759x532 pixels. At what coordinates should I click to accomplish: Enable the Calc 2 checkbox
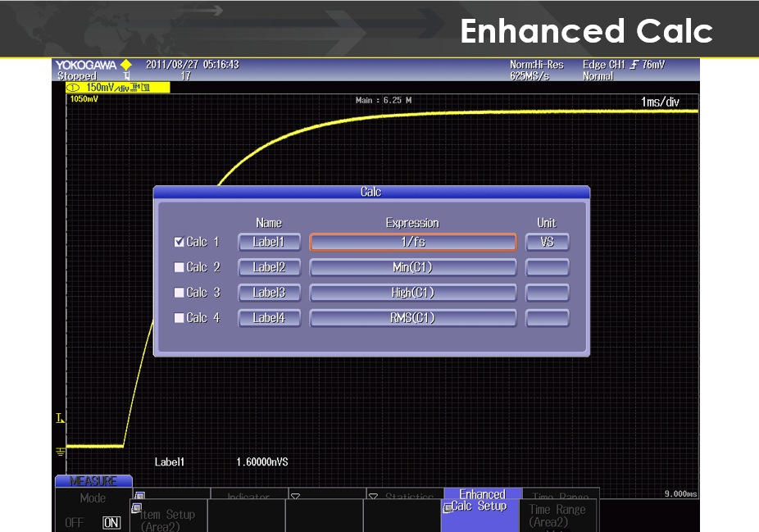[179, 267]
